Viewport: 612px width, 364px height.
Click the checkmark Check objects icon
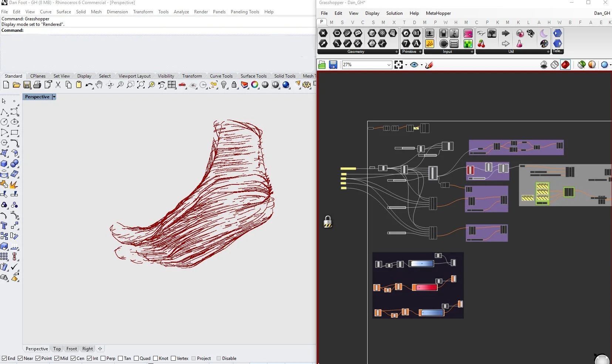tap(14, 267)
